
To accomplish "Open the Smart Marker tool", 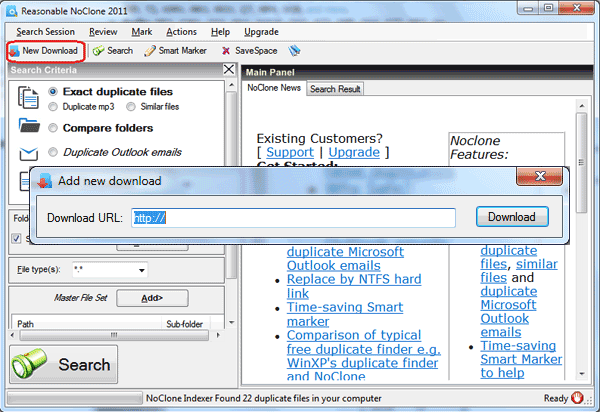I will (x=175, y=51).
